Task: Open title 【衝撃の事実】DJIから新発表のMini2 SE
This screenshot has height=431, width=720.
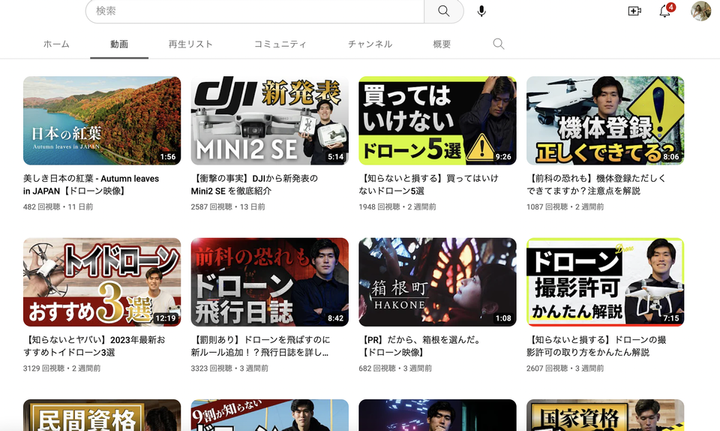Action: [x=254, y=185]
